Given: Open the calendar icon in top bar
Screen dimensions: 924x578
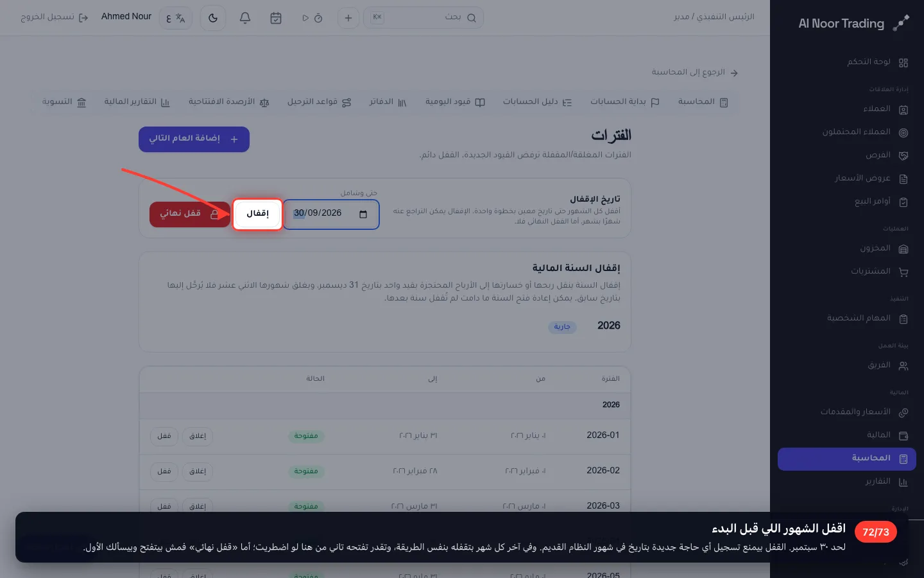Looking at the screenshot, I should [276, 18].
